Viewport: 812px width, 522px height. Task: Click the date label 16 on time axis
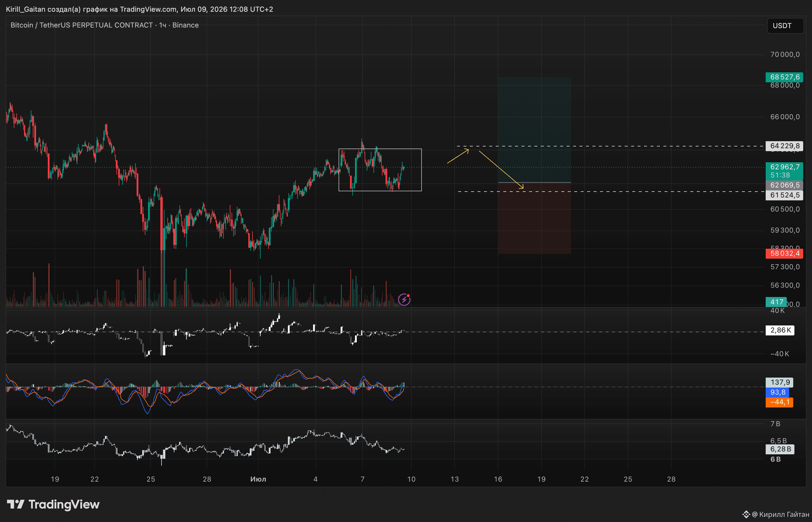(x=498, y=479)
